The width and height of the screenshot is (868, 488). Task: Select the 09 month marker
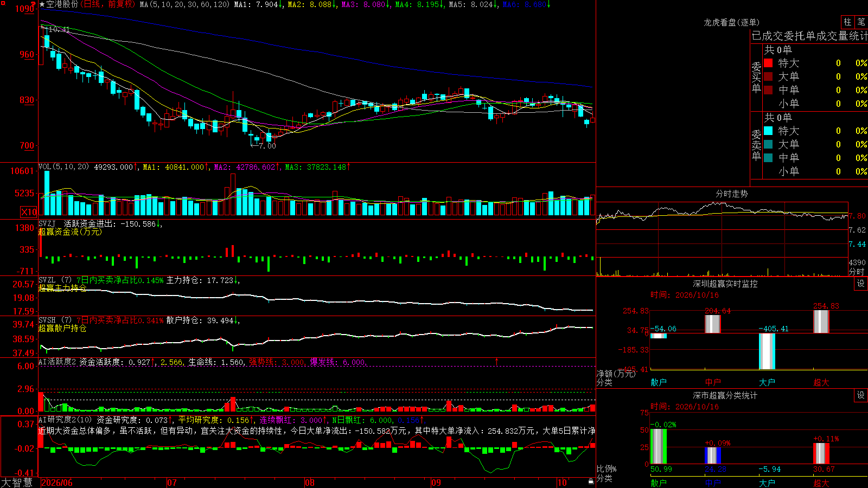click(x=436, y=483)
